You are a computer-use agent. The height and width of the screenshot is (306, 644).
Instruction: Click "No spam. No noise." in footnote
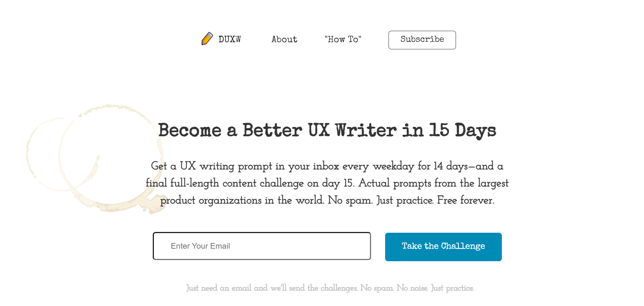[394, 288]
